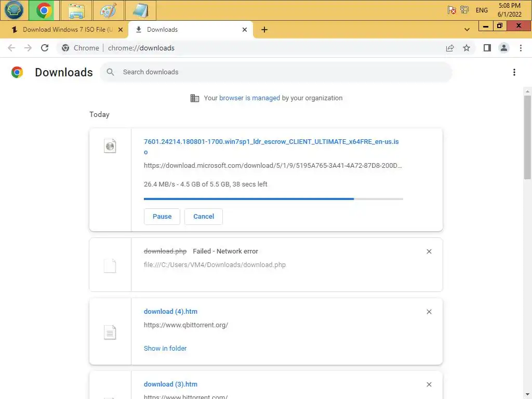Open the notepad taskbar icon
The width and height of the screenshot is (532, 399).
click(140, 10)
